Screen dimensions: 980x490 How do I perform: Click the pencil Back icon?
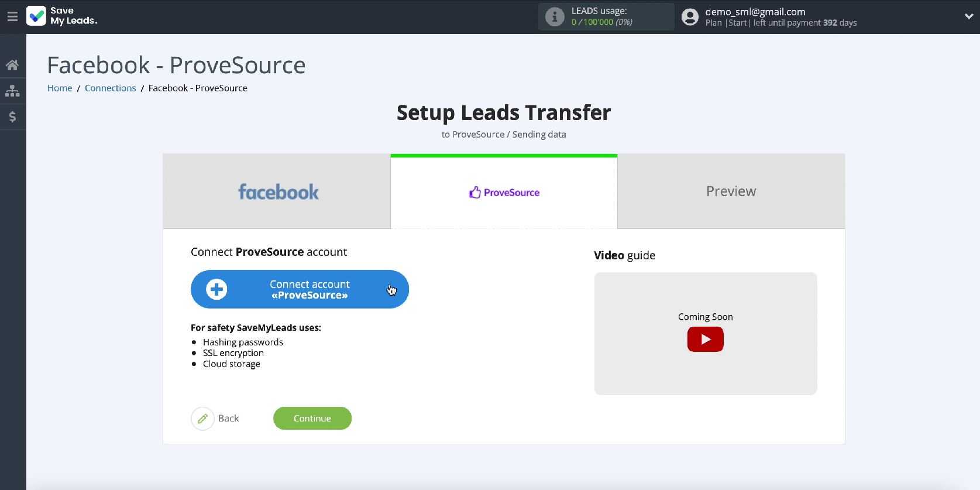pos(202,419)
